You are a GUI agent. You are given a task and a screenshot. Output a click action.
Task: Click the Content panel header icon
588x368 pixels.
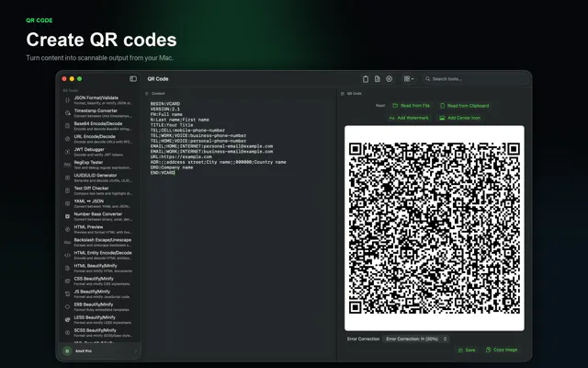tap(147, 94)
